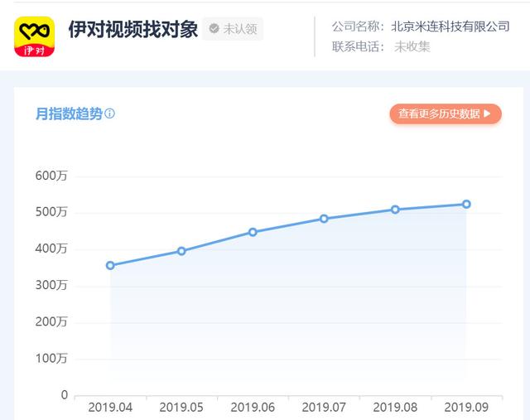
Task: Click the 2019.09 axis label
Action: (466, 407)
